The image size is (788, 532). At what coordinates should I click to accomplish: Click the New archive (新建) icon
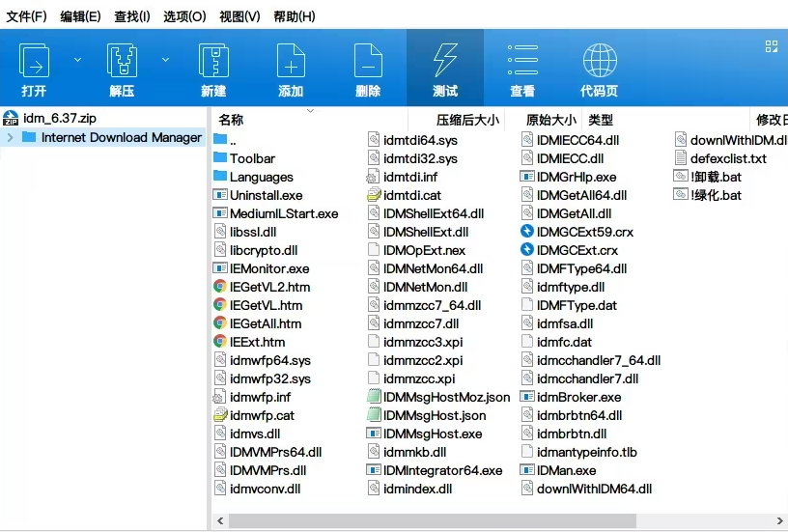(x=213, y=60)
